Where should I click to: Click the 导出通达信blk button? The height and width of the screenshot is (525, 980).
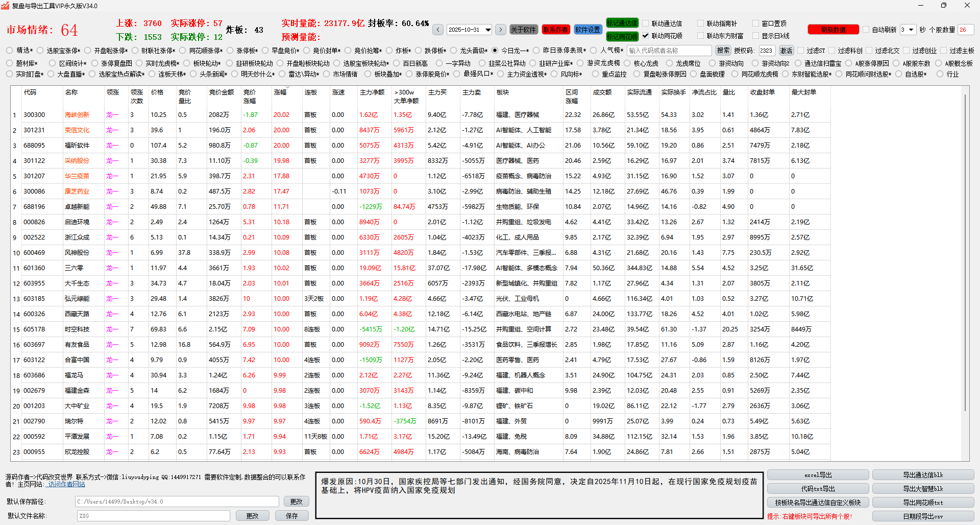point(923,475)
